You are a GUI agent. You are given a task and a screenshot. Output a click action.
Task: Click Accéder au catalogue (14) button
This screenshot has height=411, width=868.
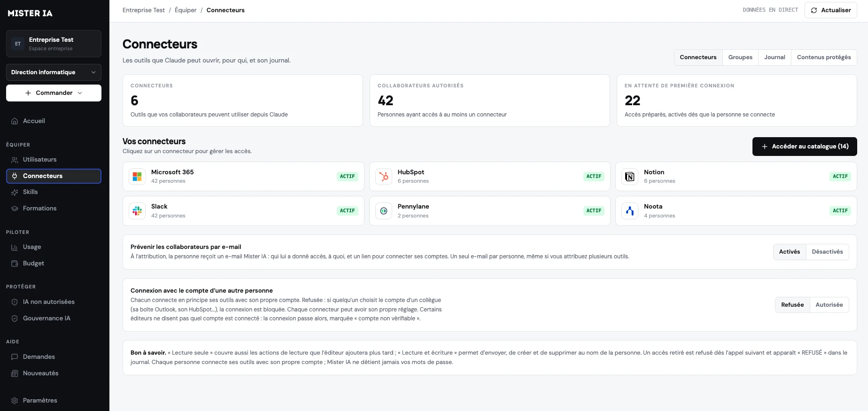(805, 147)
